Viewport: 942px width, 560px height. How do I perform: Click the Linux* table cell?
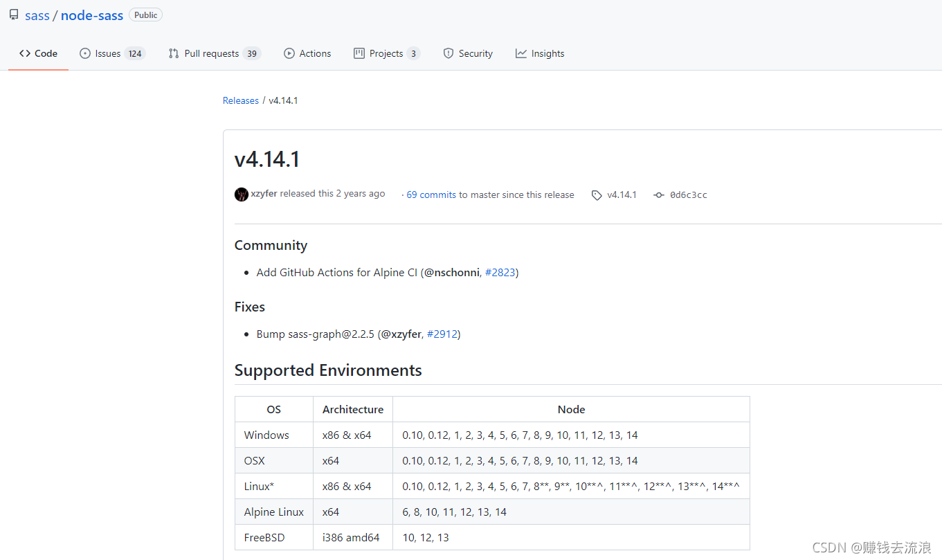pyautogui.click(x=274, y=487)
